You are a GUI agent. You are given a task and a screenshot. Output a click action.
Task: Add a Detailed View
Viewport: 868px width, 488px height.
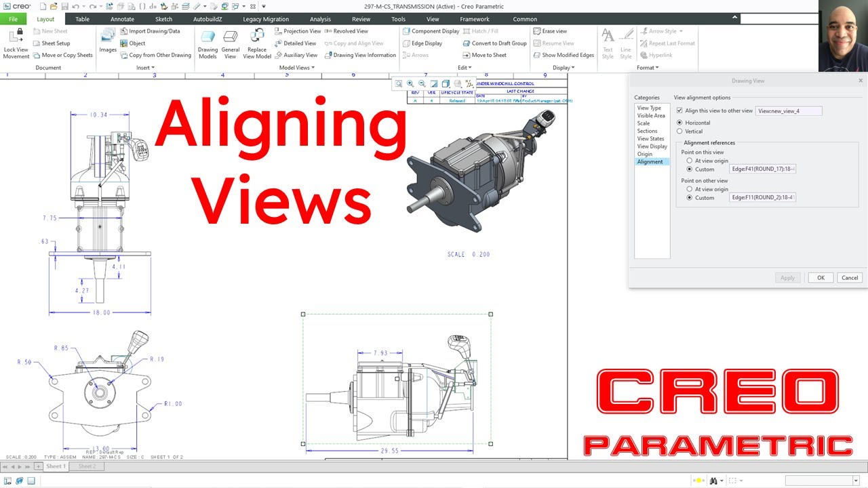click(x=295, y=43)
